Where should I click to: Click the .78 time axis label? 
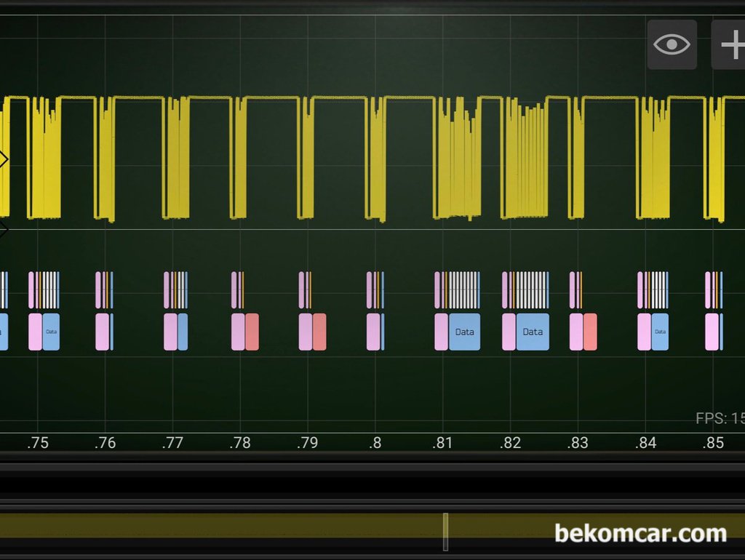point(240,443)
